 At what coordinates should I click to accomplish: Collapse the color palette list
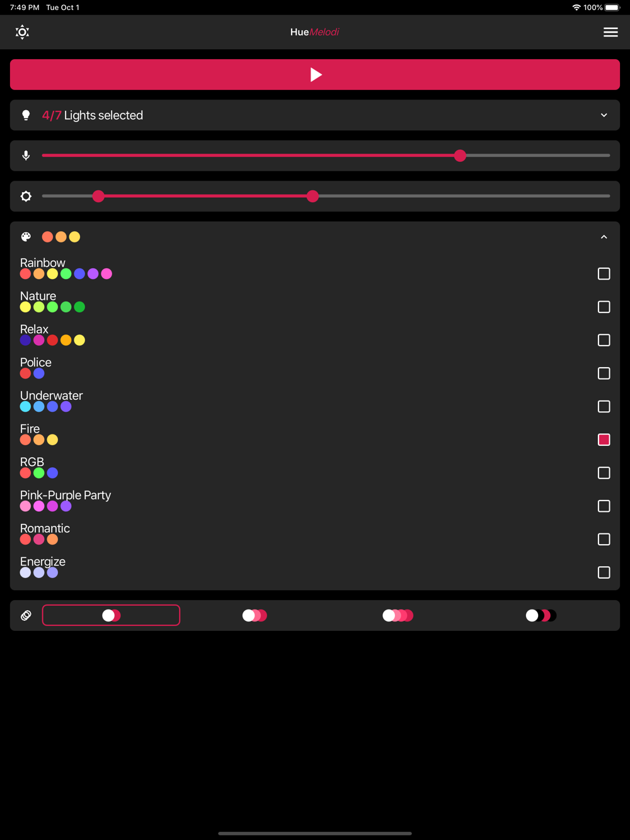tap(604, 237)
